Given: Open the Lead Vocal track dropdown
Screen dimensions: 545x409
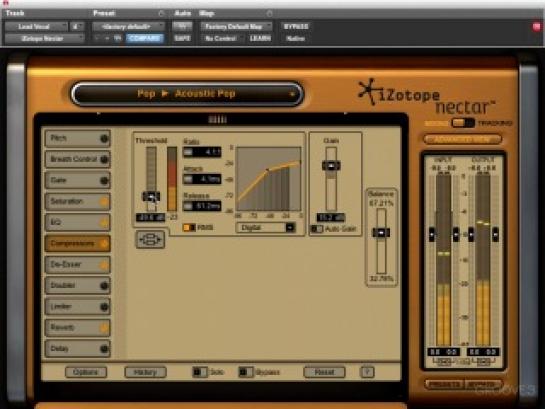Looking at the screenshot, I should (x=36, y=27).
